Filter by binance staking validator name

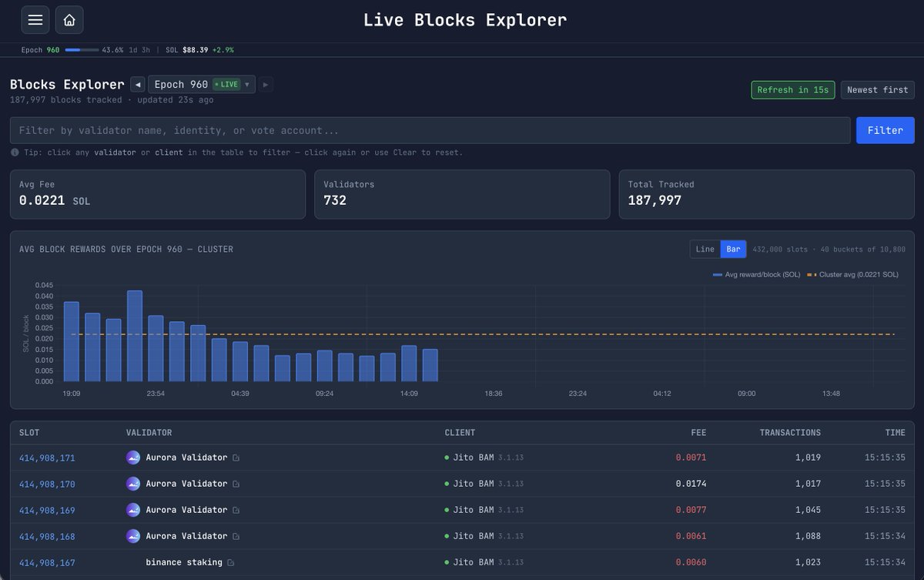184,562
